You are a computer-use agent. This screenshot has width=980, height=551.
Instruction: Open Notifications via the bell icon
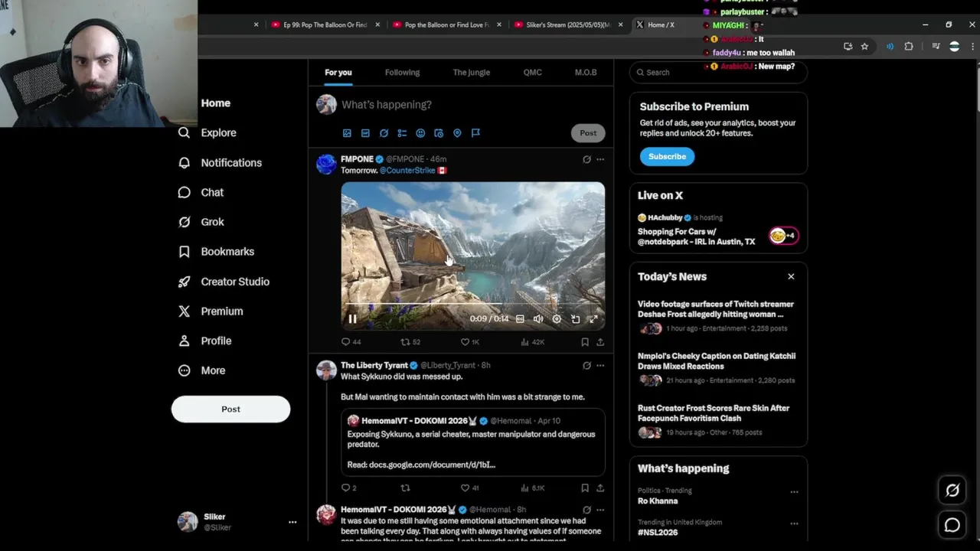coord(220,162)
